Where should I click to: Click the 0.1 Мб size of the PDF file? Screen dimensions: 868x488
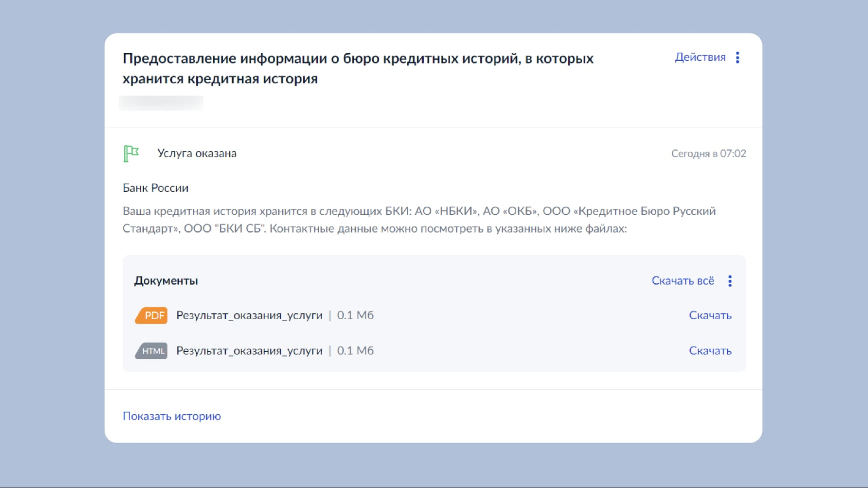point(355,315)
